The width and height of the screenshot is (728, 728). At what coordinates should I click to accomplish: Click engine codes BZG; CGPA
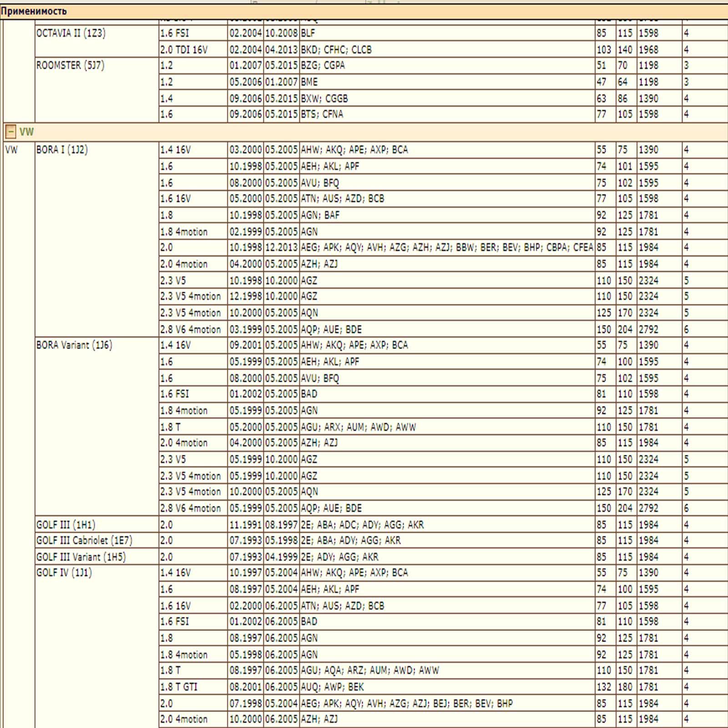tap(323, 66)
